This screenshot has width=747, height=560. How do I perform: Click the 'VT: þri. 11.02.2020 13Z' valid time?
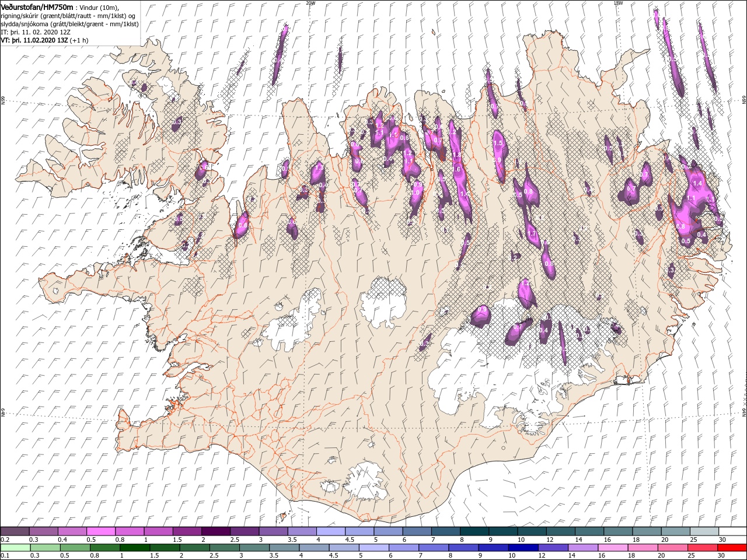34,40
